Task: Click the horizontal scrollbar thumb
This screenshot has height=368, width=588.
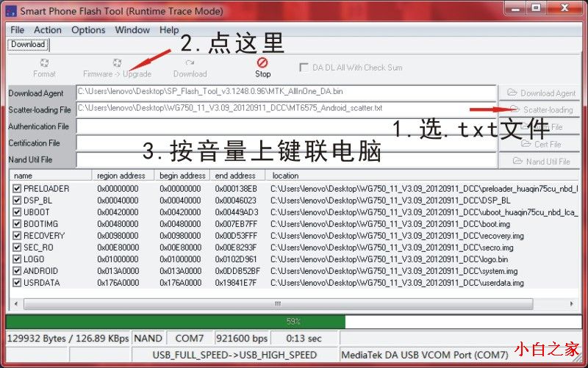Action: point(278,303)
